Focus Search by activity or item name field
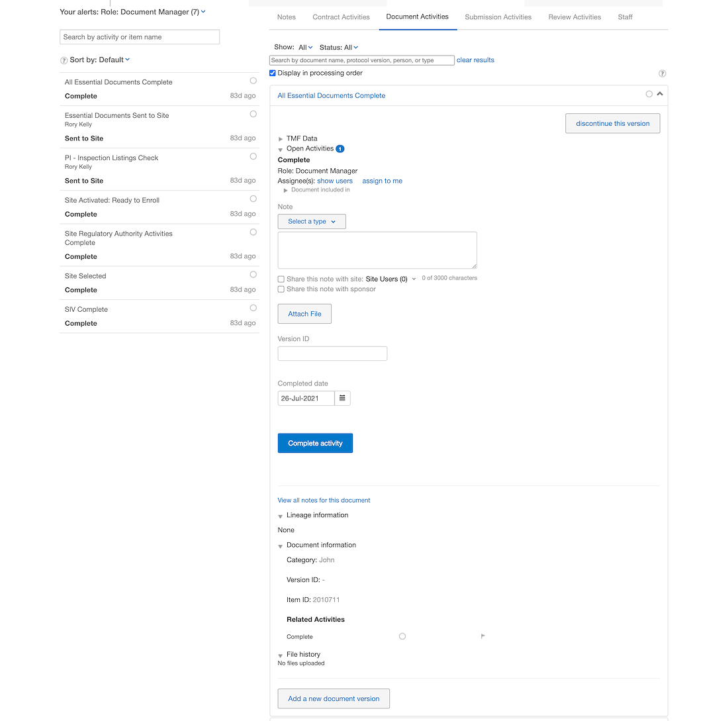728x721 pixels. click(140, 37)
